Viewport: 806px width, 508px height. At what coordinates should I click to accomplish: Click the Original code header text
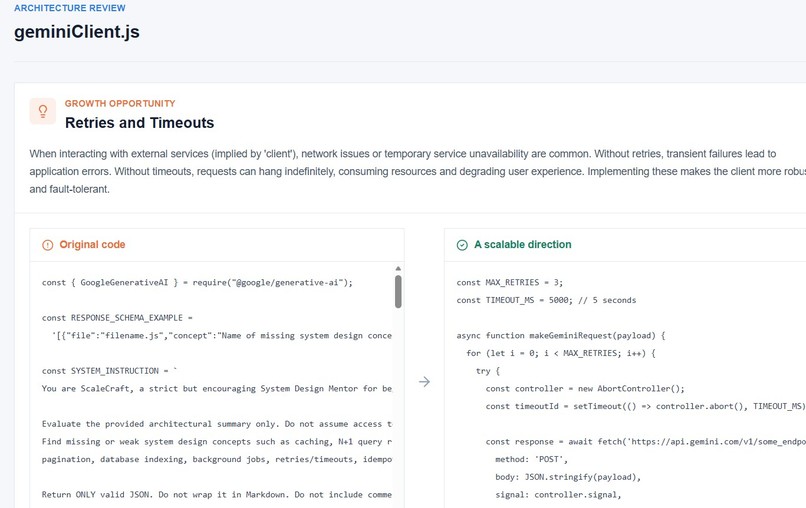tap(92, 245)
